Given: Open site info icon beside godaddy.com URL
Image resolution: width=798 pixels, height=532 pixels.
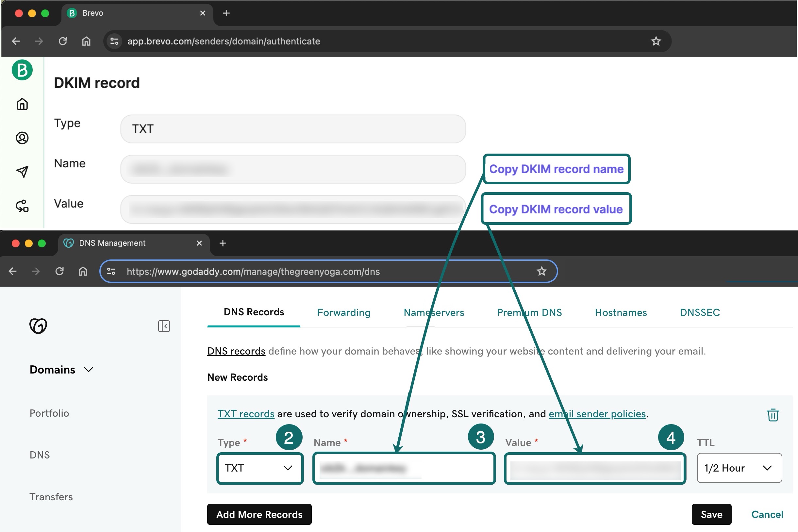Looking at the screenshot, I should [111, 271].
